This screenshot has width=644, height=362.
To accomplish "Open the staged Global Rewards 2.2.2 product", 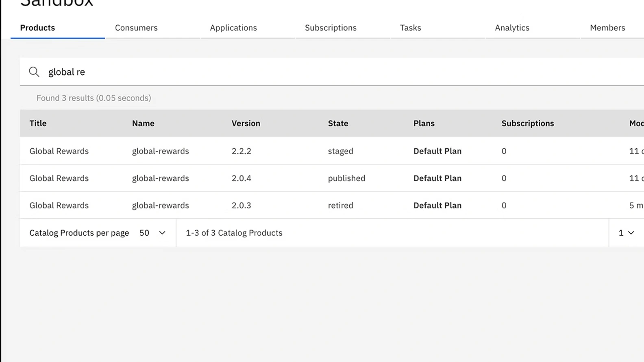I will click(59, 151).
